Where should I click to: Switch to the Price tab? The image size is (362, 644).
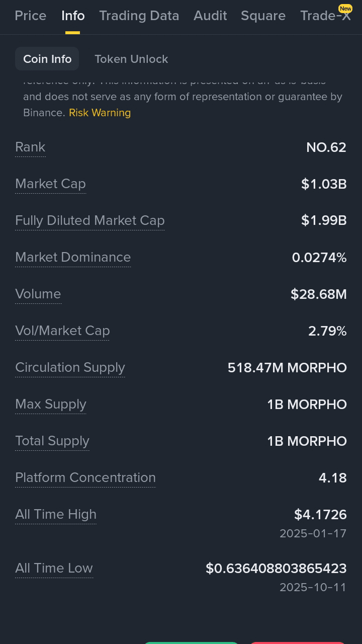point(30,16)
